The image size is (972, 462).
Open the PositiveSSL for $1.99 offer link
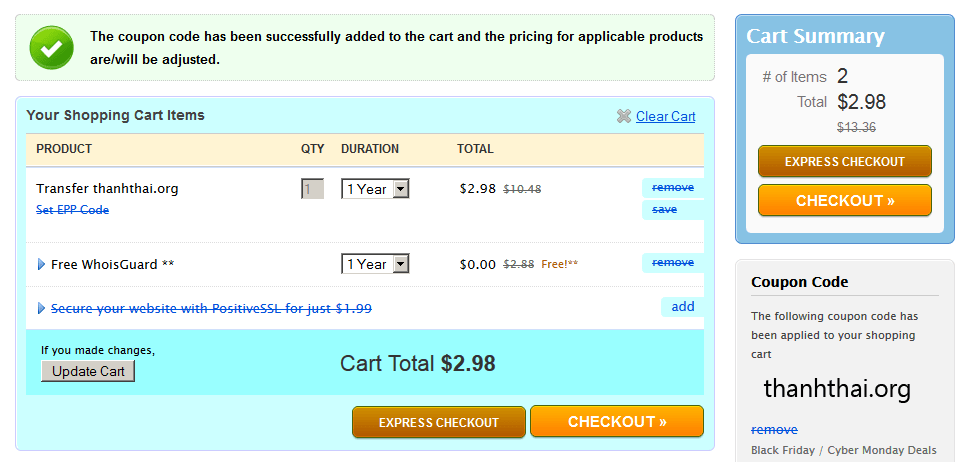click(x=211, y=309)
